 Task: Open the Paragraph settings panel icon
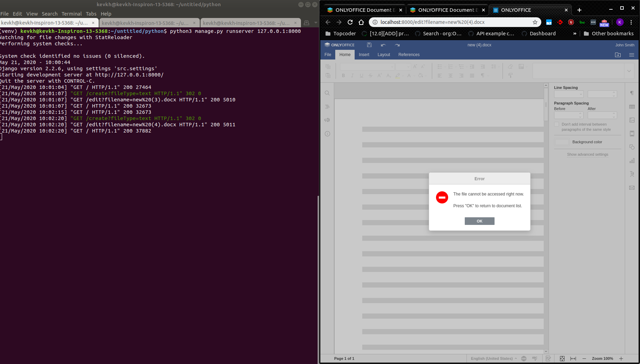(632, 93)
